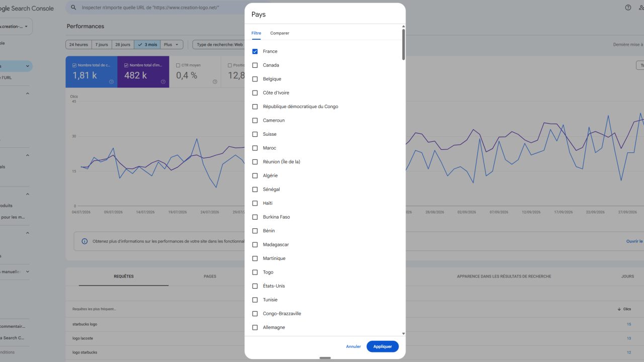Click the help icon on the 482 k card
644x362 pixels.
tap(163, 81)
